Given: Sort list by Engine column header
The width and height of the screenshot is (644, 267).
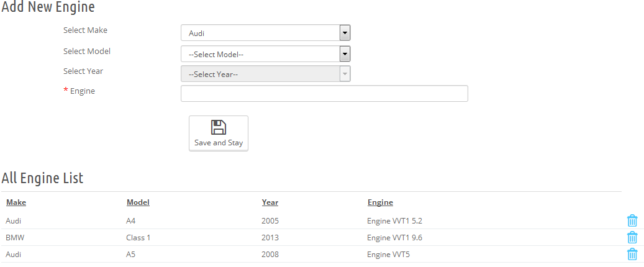Looking at the screenshot, I should (380, 202).
